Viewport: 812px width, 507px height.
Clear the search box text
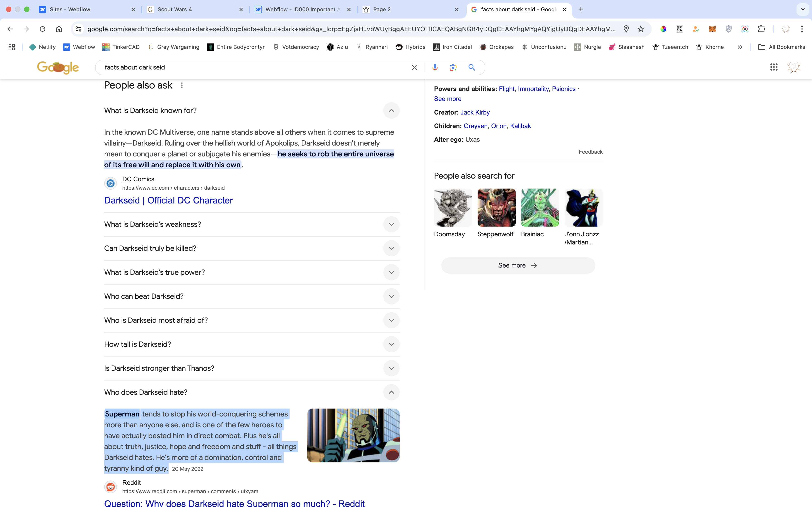point(414,67)
